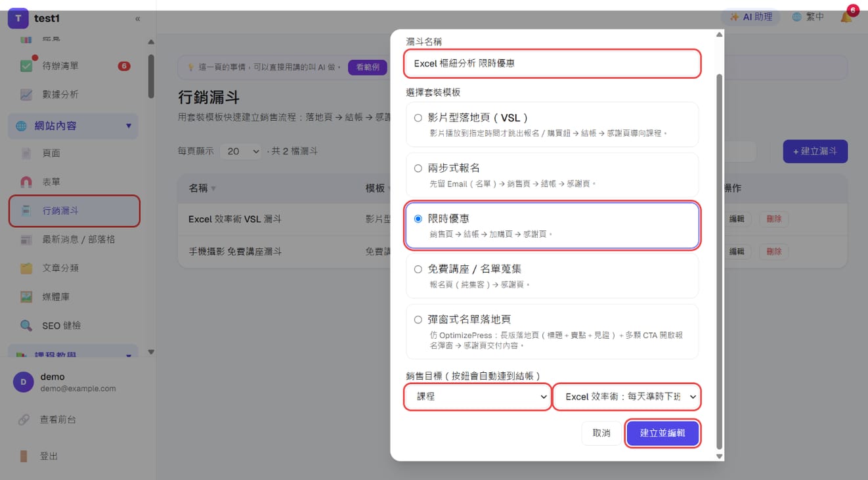Open the 最新消息 / 部落格 icon
868x480 pixels.
(26, 240)
